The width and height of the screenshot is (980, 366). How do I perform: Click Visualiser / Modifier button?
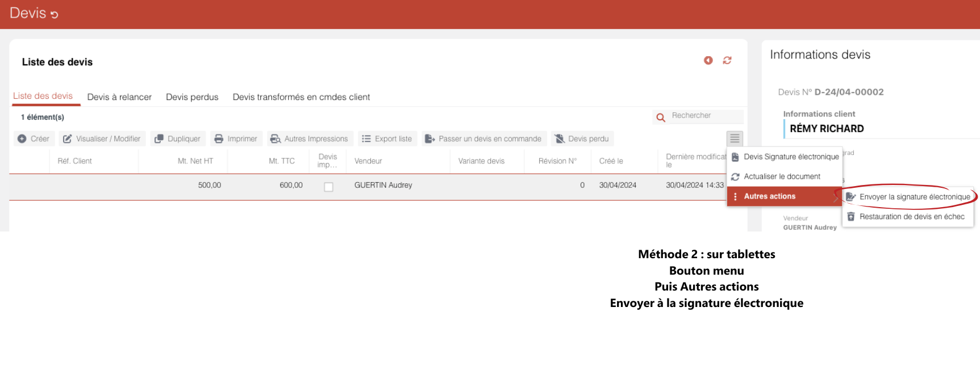tap(102, 138)
